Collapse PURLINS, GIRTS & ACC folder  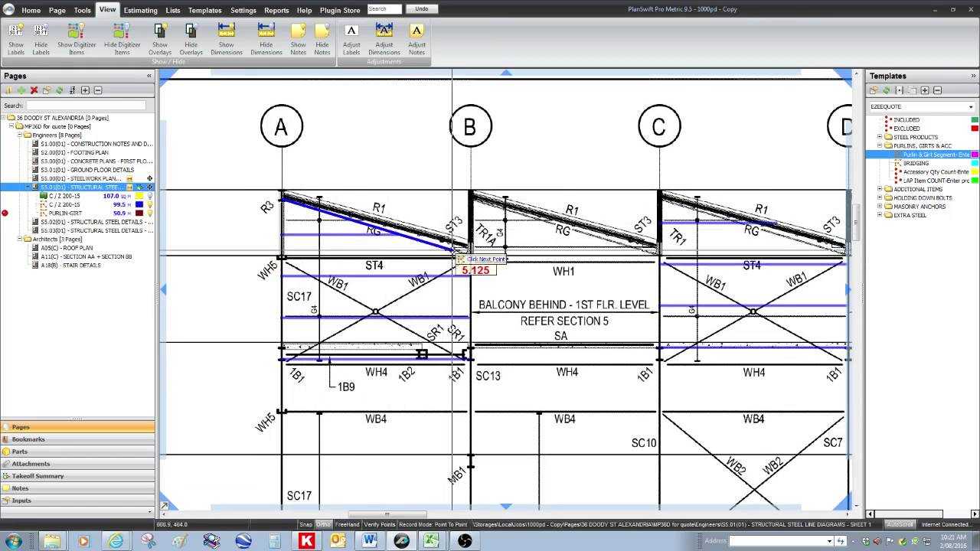[880, 145]
